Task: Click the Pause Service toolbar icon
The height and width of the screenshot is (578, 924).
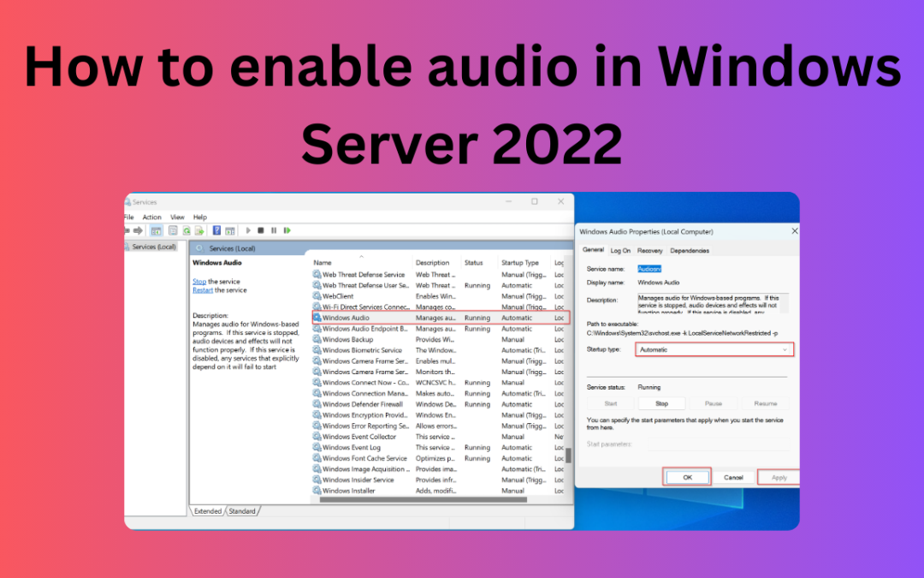Action: [x=274, y=230]
